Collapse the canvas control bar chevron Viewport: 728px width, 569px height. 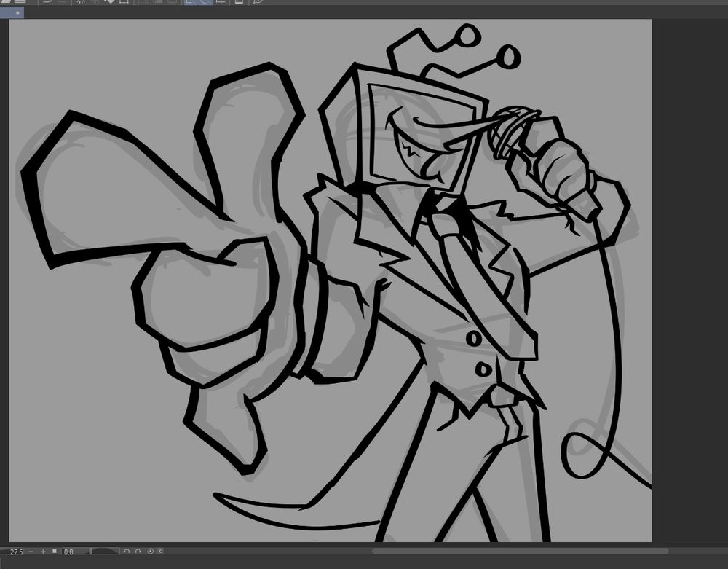(160, 552)
